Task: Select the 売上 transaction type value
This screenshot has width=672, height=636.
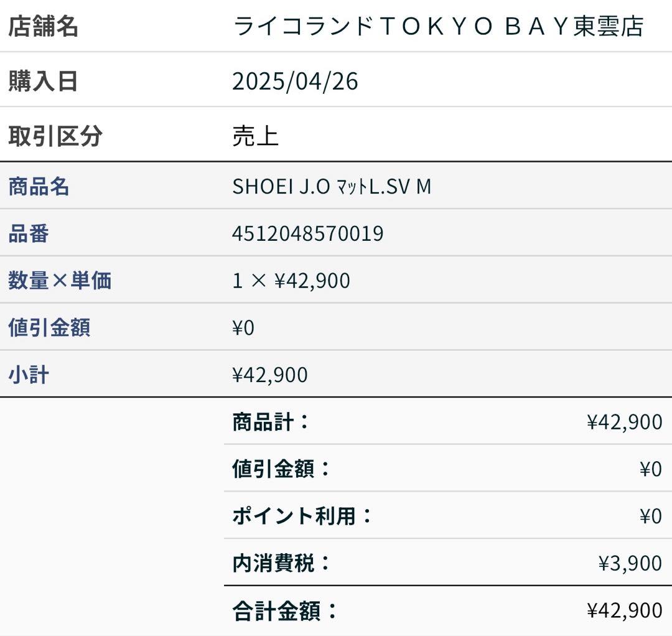Action: click(x=255, y=136)
